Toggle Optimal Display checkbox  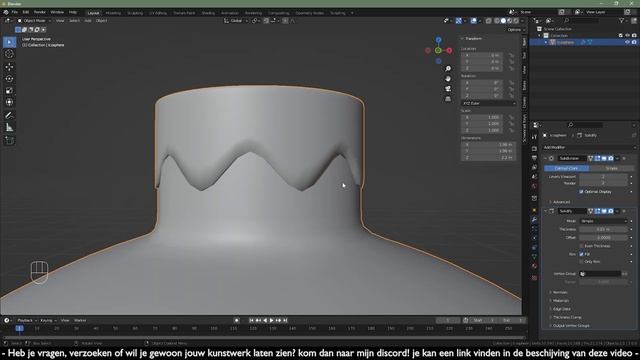coord(581,191)
